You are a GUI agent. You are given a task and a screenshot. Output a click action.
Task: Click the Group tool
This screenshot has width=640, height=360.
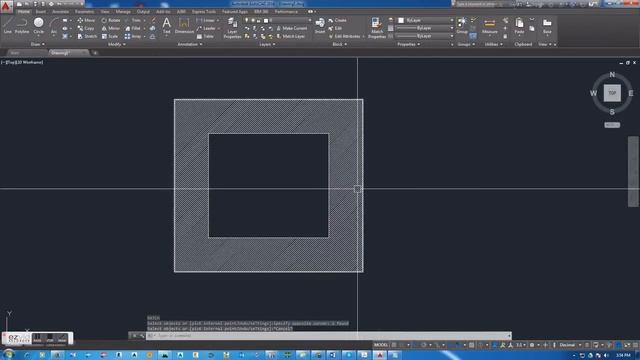pyautogui.click(x=462, y=25)
